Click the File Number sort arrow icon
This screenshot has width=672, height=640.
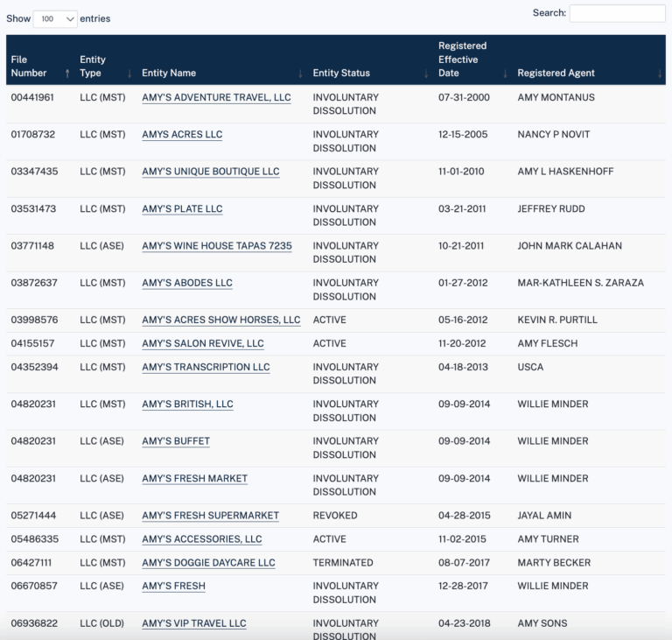coord(67,74)
